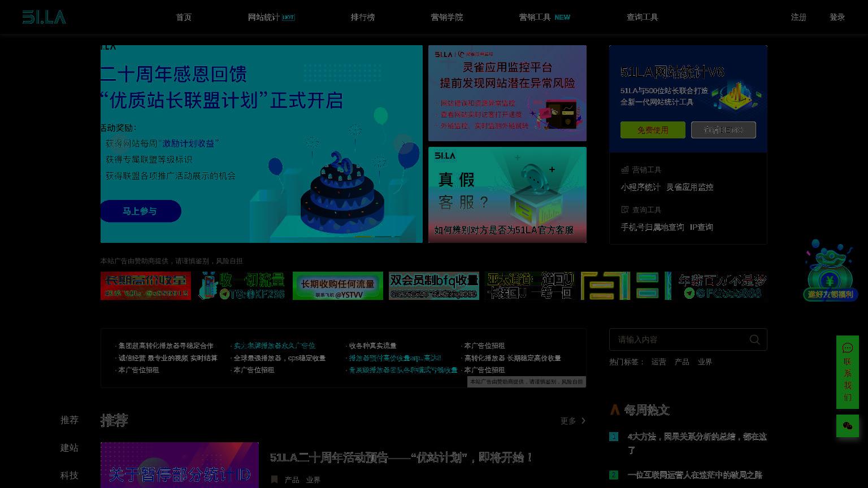
Task: Click the 马上参与 button on banner
Action: tap(140, 211)
